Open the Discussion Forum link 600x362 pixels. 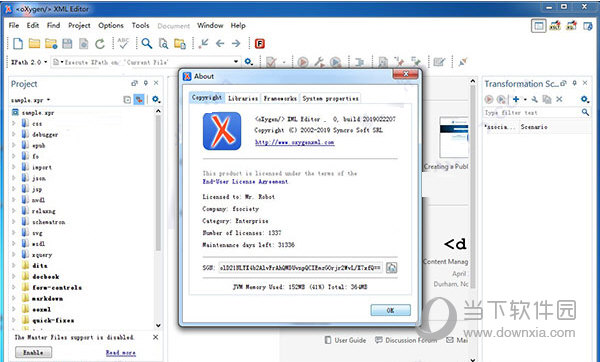click(x=406, y=340)
